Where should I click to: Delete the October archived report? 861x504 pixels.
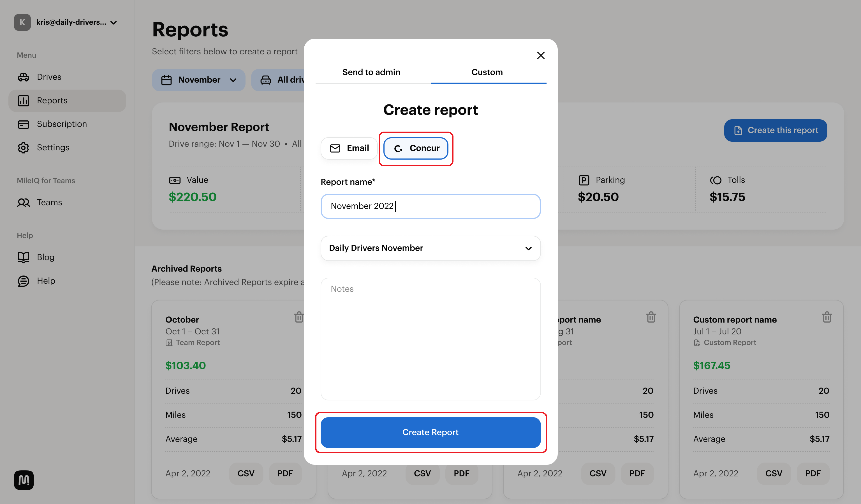(x=299, y=317)
